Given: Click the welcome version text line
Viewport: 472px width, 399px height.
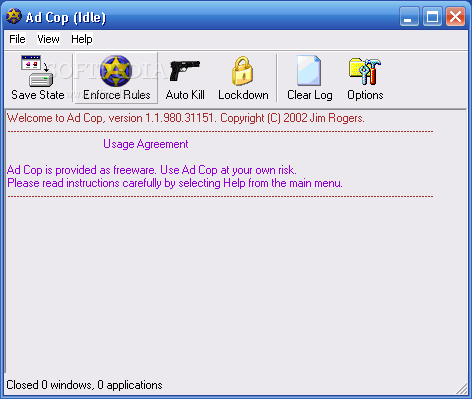Looking at the screenshot, I should (186, 118).
